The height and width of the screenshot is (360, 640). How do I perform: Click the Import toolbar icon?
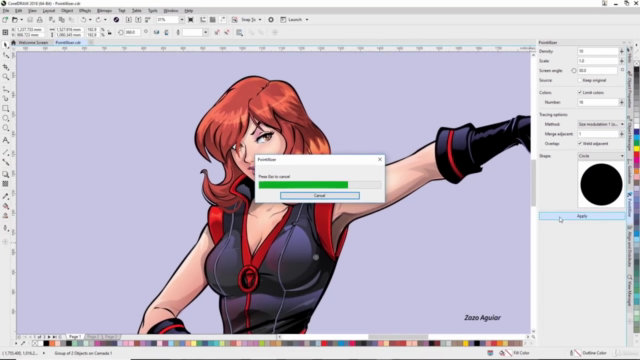(x=129, y=20)
